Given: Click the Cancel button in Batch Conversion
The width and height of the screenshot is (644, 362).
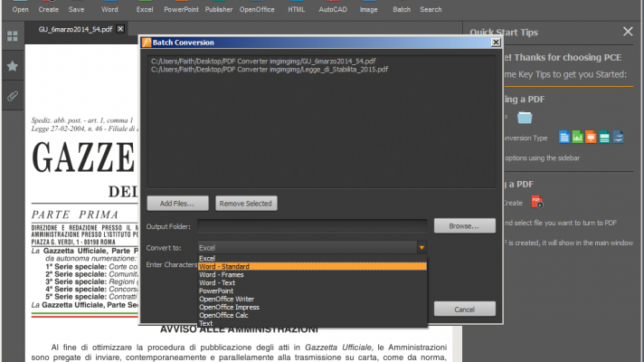Looking at the screenshot, I should point(465,310).
